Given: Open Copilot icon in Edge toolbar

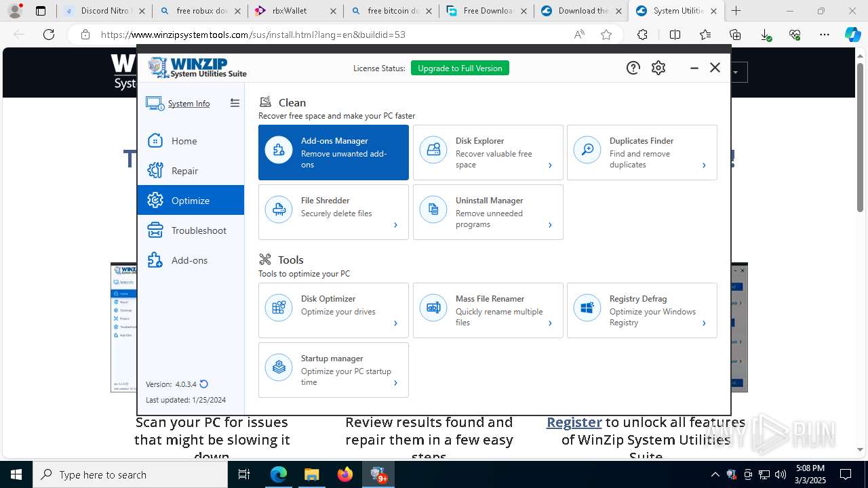Looking at the screenshot, I should click(x=852, y=35).
